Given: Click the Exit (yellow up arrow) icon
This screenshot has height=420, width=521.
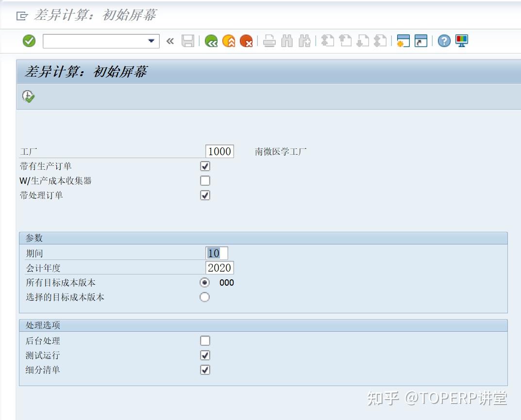Looking at the screenshot, I should tap(227, 41).
